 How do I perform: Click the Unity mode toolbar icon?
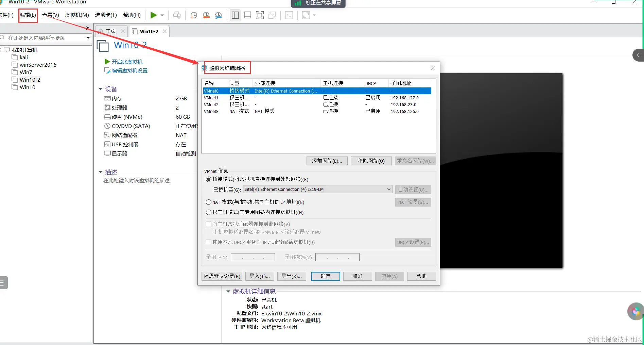[x=272, y=15]
